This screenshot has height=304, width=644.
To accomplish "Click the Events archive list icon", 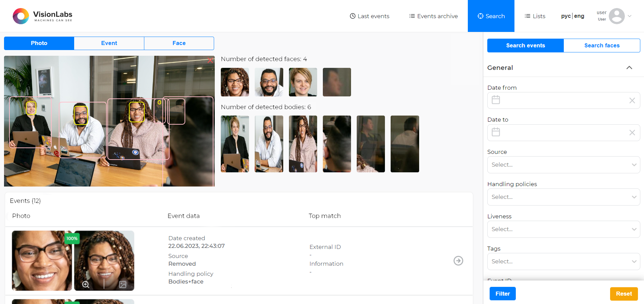I will click(x=411, y=16).
